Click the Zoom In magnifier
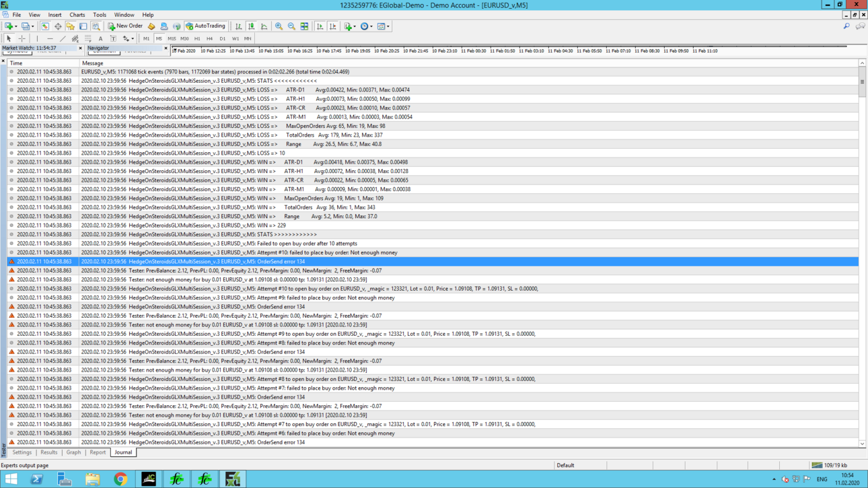 (x=279, y=26)
